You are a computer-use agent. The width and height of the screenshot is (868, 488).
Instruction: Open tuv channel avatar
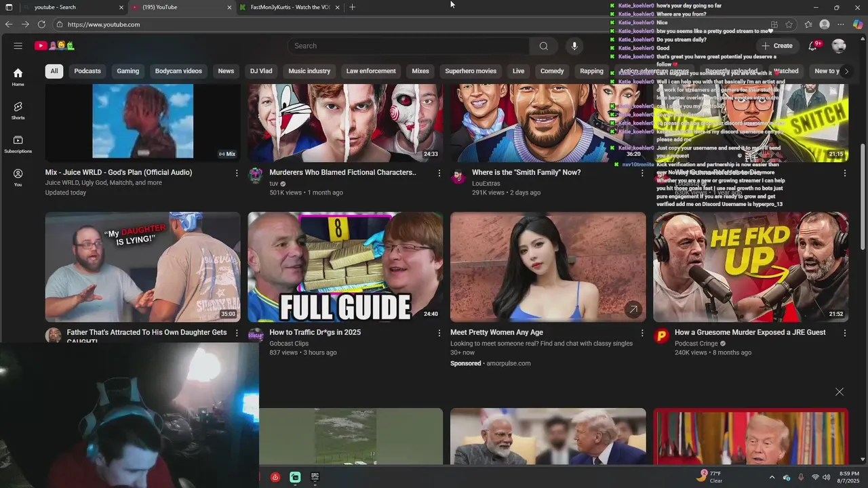(x=256, y=176)
